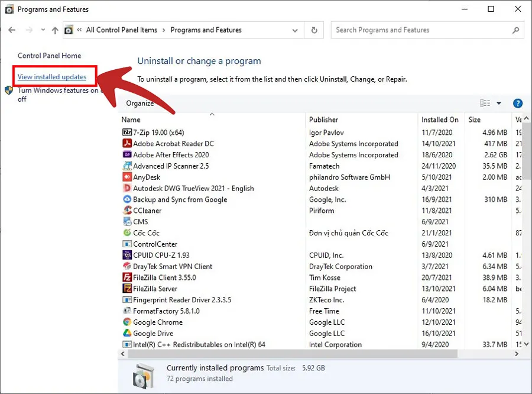Select Google Chrome in the program list
532x394 pixels.
coord(158,322)
